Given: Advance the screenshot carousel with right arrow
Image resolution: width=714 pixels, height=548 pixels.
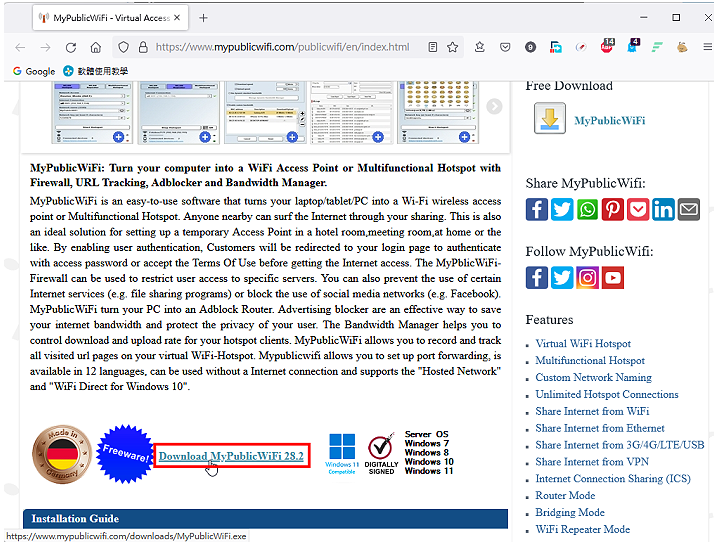Looking at the screenshot, I should coord(494,106).
